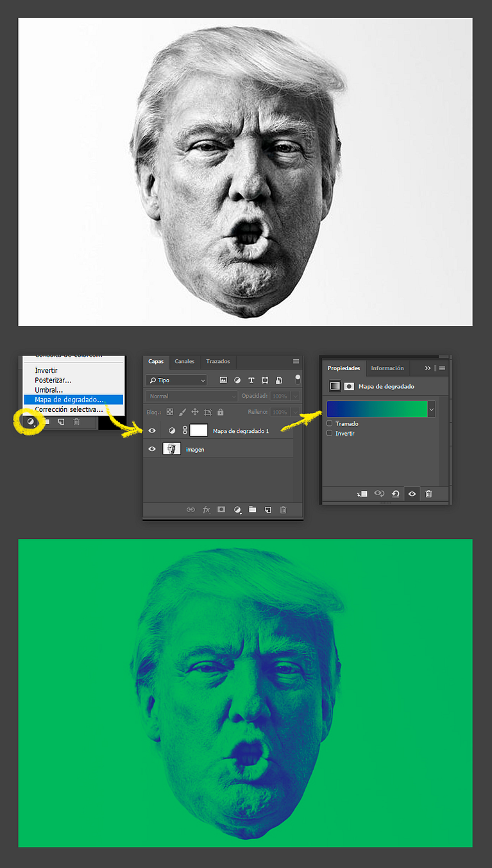Image resolution: width=492 pixels, height=868 pixels.
Task: Click the pixel layer filter icon
Action: [223, 380]
